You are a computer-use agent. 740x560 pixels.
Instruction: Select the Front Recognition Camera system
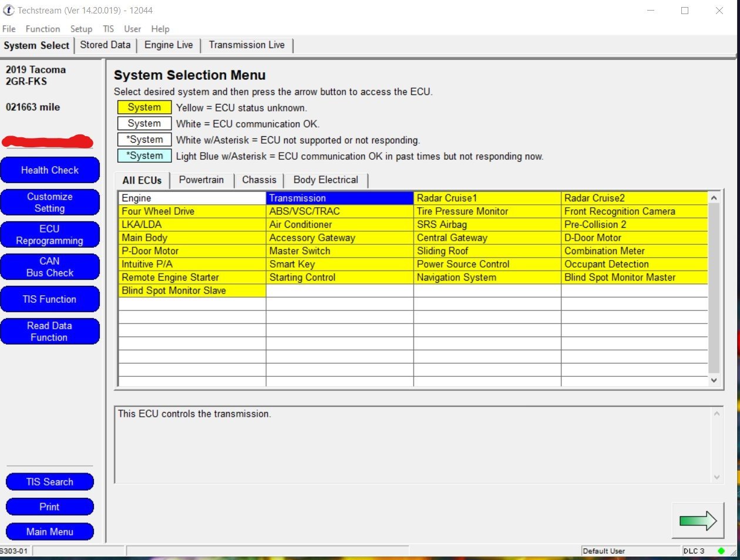[x=635, y=211]
